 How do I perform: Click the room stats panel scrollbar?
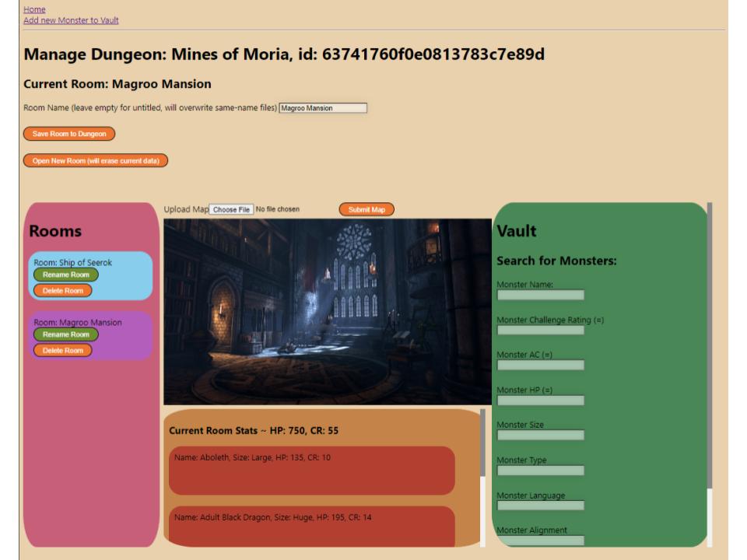click(x=482, y=443)
